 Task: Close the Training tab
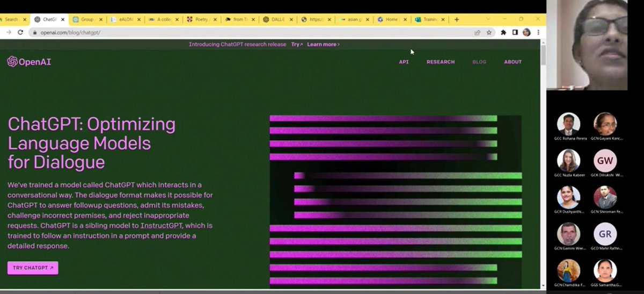tap(443, 19)
